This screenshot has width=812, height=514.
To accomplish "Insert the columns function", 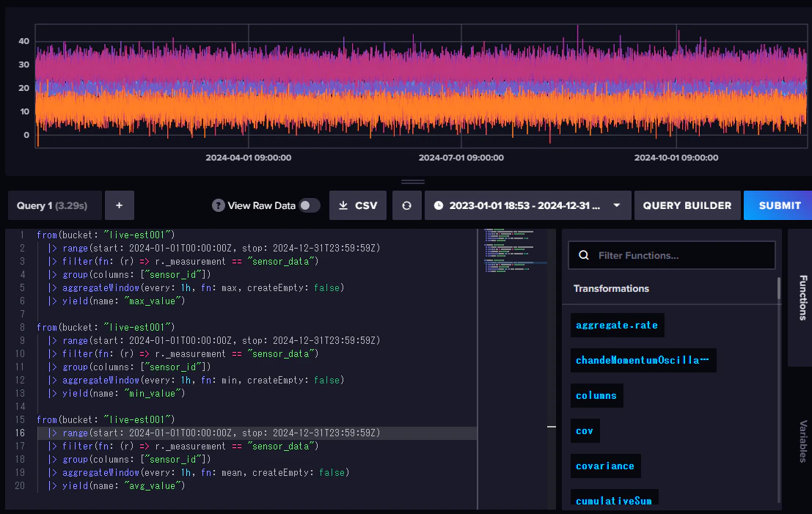I will pyautogui.click(x=596, y=395).
